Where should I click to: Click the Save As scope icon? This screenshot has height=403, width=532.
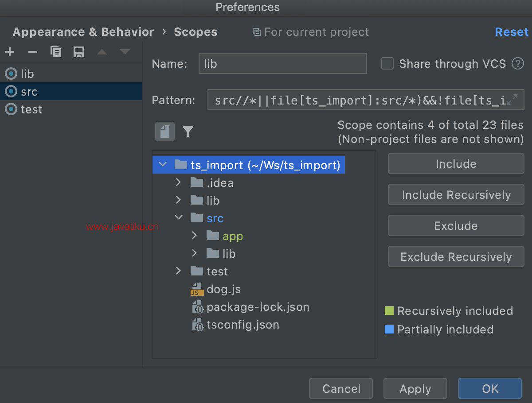pos(79,52)
